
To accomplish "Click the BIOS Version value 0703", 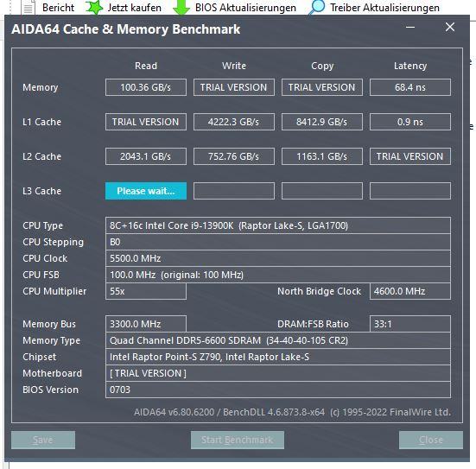I will [x=278, y=390].
